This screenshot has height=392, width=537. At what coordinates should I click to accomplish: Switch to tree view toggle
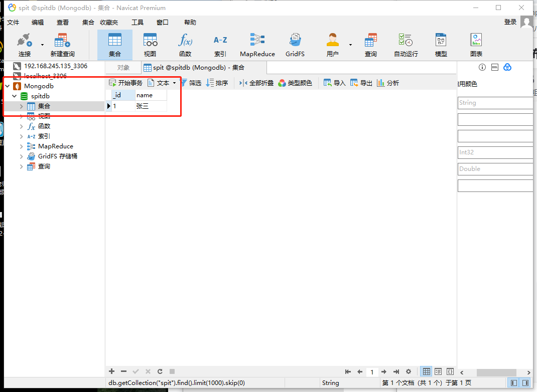(x=438, y=371)
